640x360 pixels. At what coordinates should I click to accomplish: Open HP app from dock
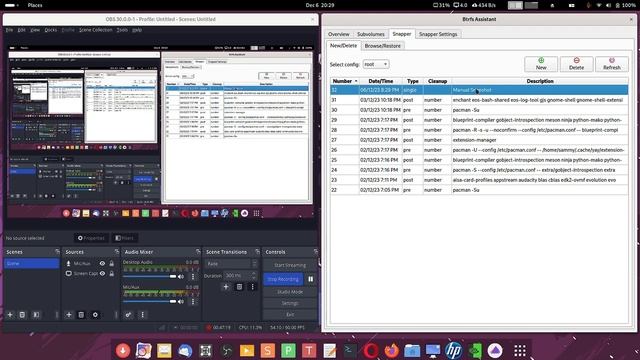coord(453,350)
